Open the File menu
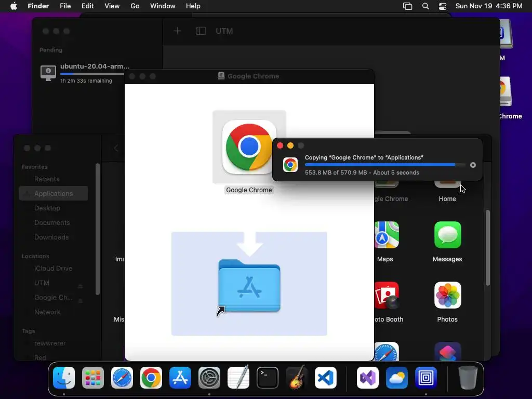Image resolution: width=532 pixels, height=399 pixels. pos(65,6)
